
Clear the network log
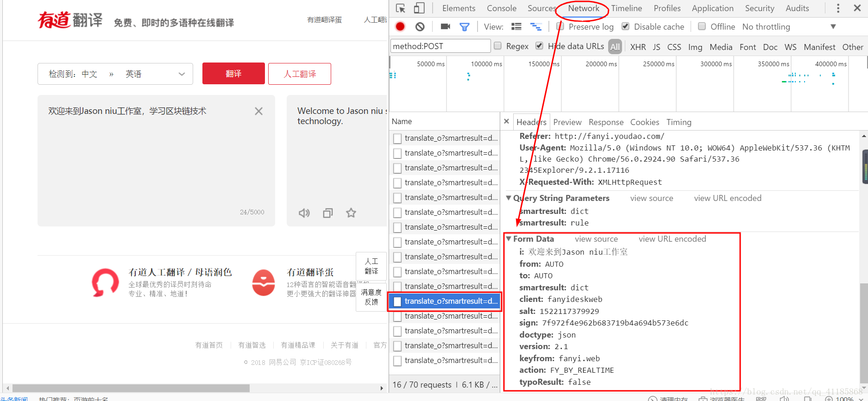[x=420, y=26]
